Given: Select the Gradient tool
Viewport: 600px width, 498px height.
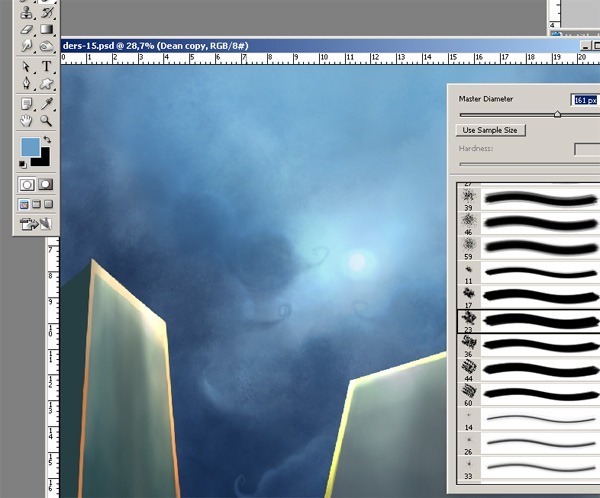Looking at the screenshot, I should (46, 30).
